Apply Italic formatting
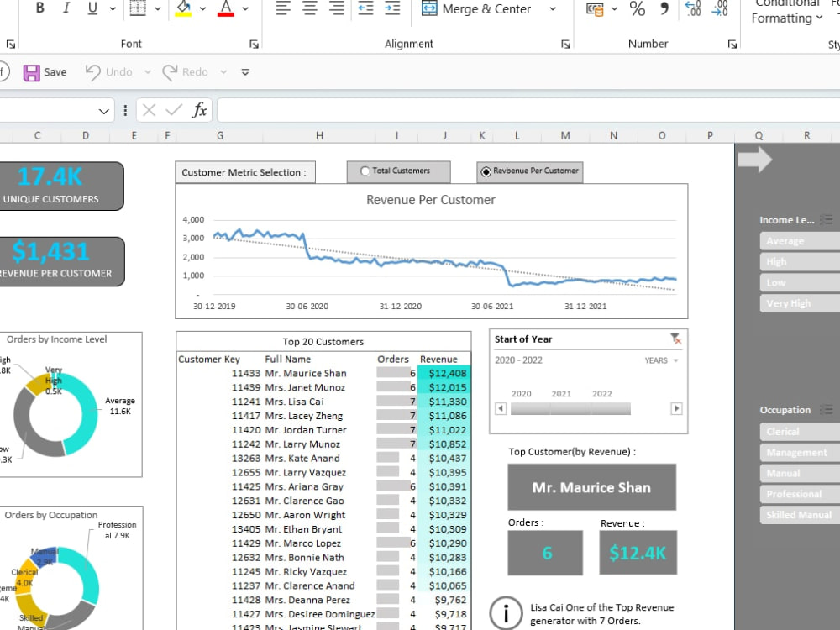Viewport: 840px width, 630px height. tap(66, 8)
